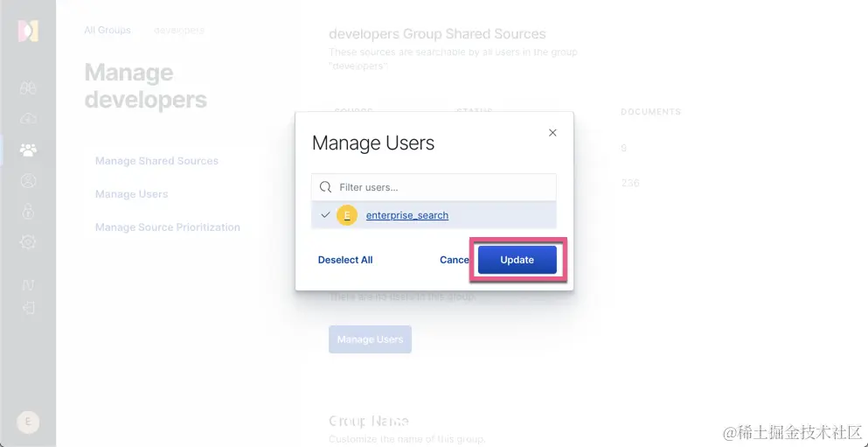Viewport: 868px width, 447px height.
Task: Open the Settings gear icon in sidebar
Action: coord(28,242)
